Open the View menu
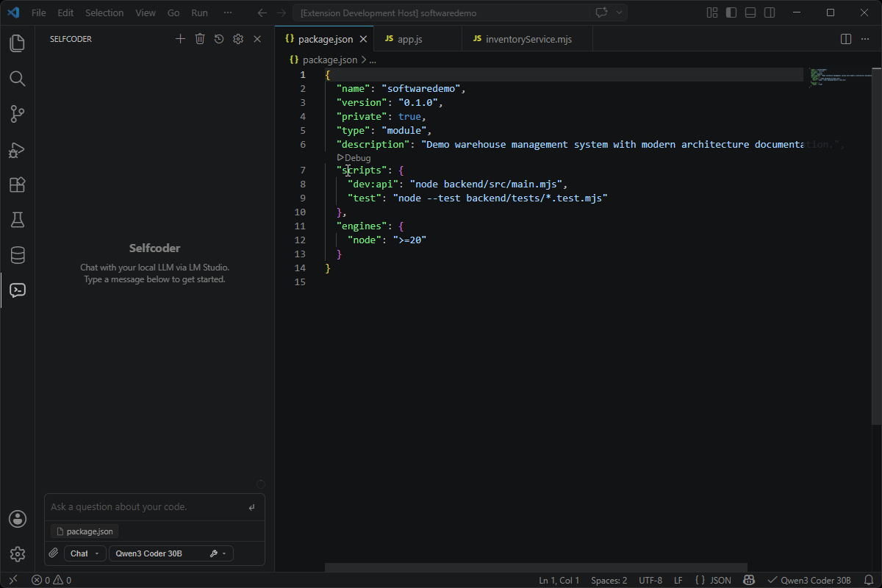Image resolution: width=882 pixels, height=588 pixels. point(146,12)
